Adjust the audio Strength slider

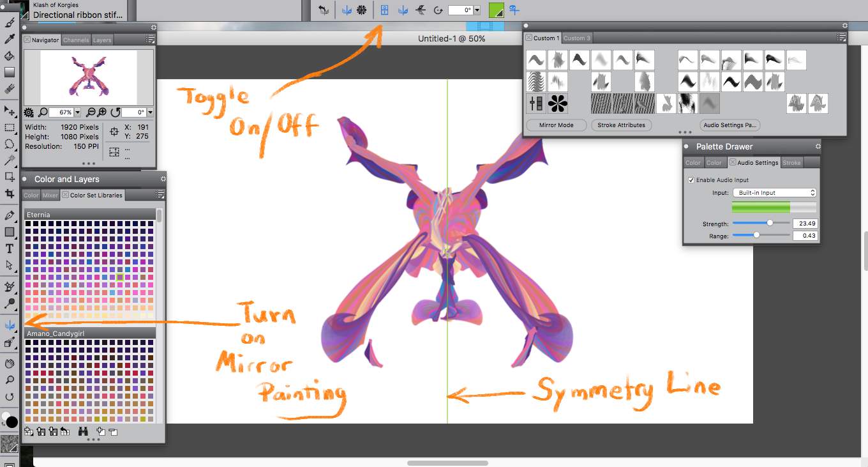point(770,223)
